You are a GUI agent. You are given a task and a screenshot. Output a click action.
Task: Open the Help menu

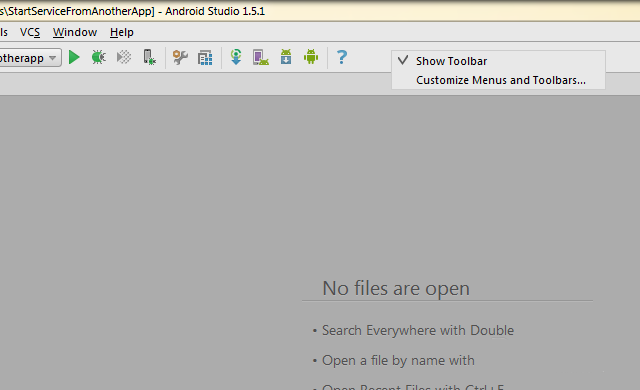point(122,32)
